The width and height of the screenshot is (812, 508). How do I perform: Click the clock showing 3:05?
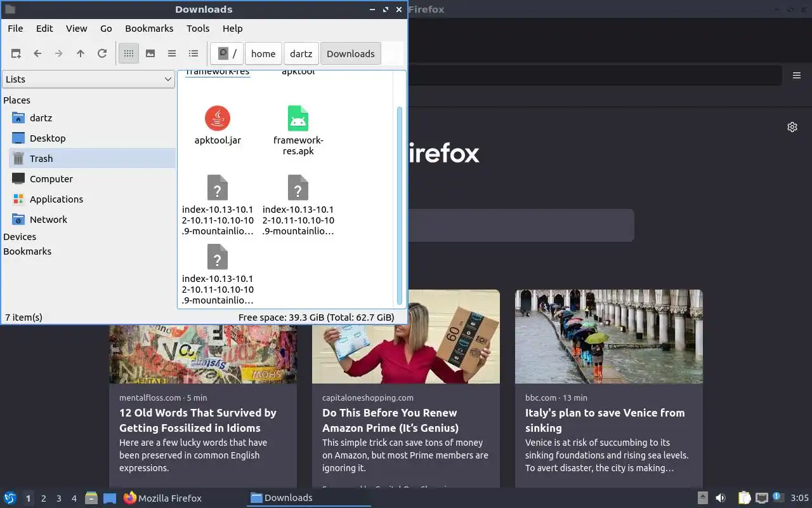799,498
